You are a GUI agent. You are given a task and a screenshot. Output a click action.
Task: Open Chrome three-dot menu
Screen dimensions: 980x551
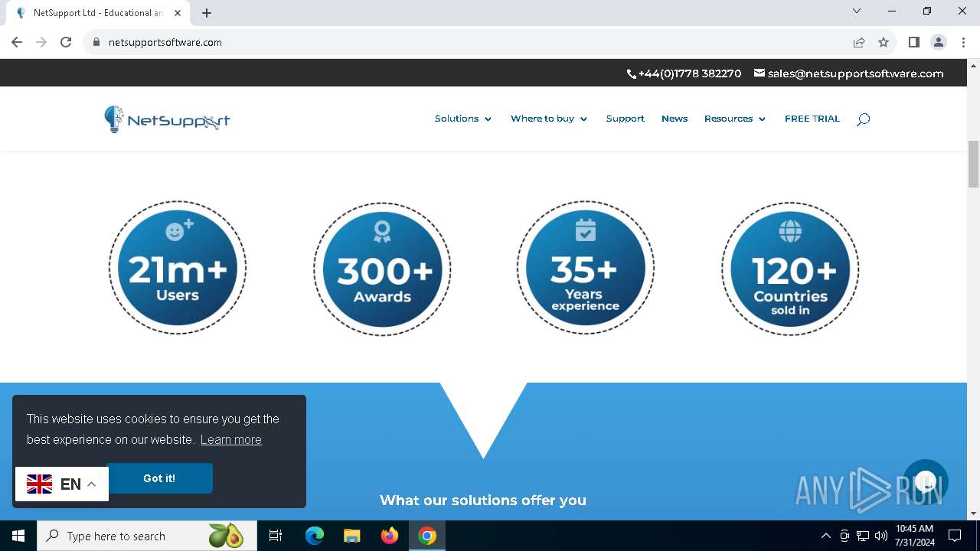click(963, 42)
